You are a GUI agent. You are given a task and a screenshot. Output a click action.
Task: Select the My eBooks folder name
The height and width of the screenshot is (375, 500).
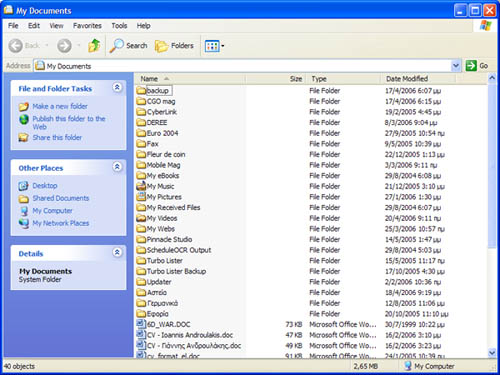163,176
